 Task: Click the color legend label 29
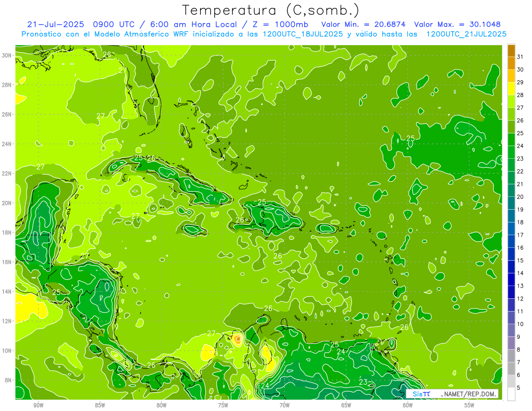click(520, 82)
